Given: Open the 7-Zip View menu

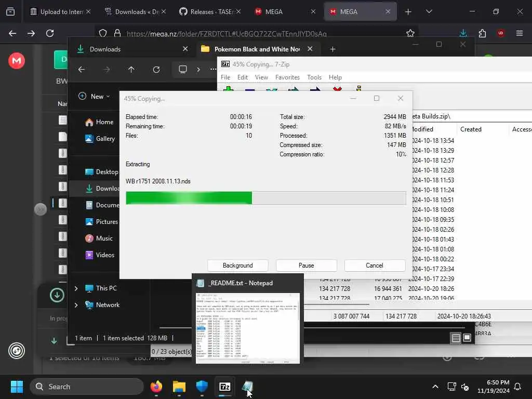Looking at the screenshot, I should 261,77.
